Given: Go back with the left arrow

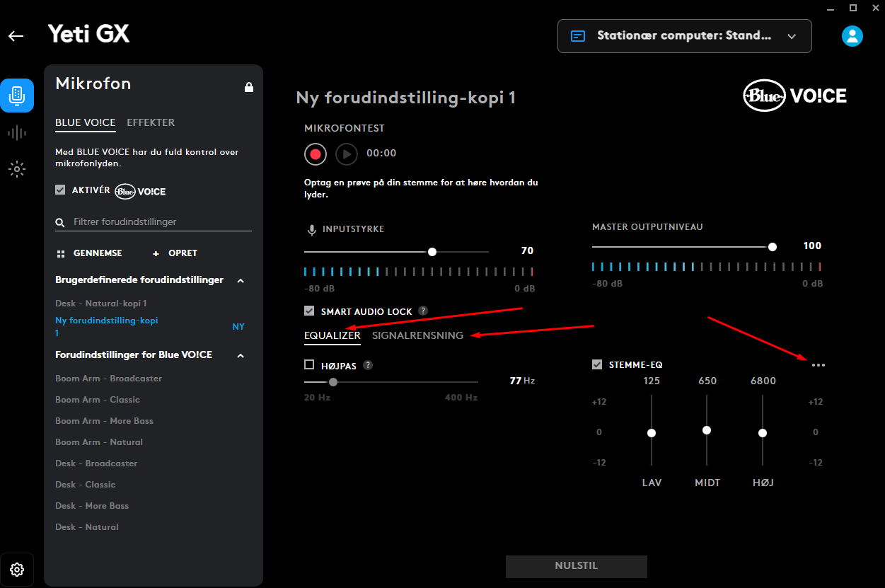Looking at the screenshot, I should (16, 36).
